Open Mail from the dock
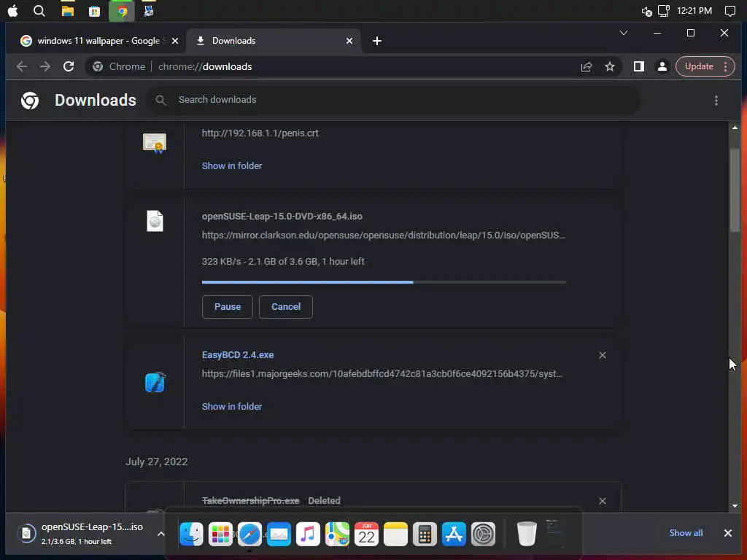The image size is (747, 560). 279,534
